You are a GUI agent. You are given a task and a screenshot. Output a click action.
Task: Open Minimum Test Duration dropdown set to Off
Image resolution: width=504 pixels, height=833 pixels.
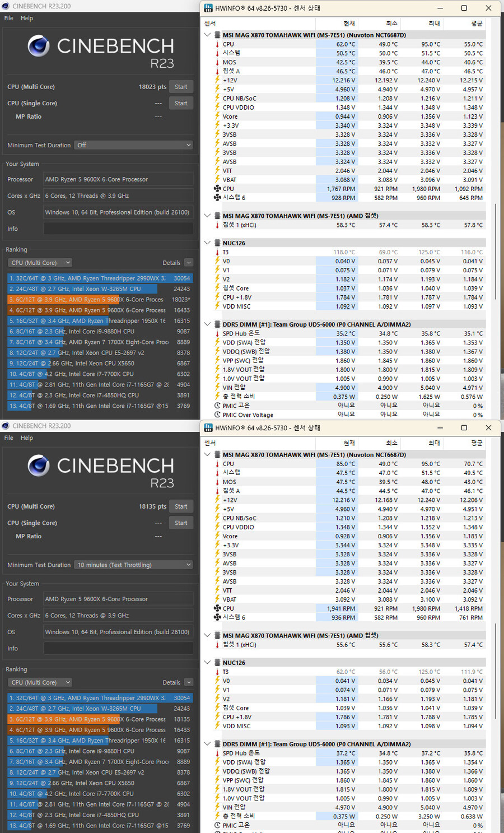click(133, 145)
